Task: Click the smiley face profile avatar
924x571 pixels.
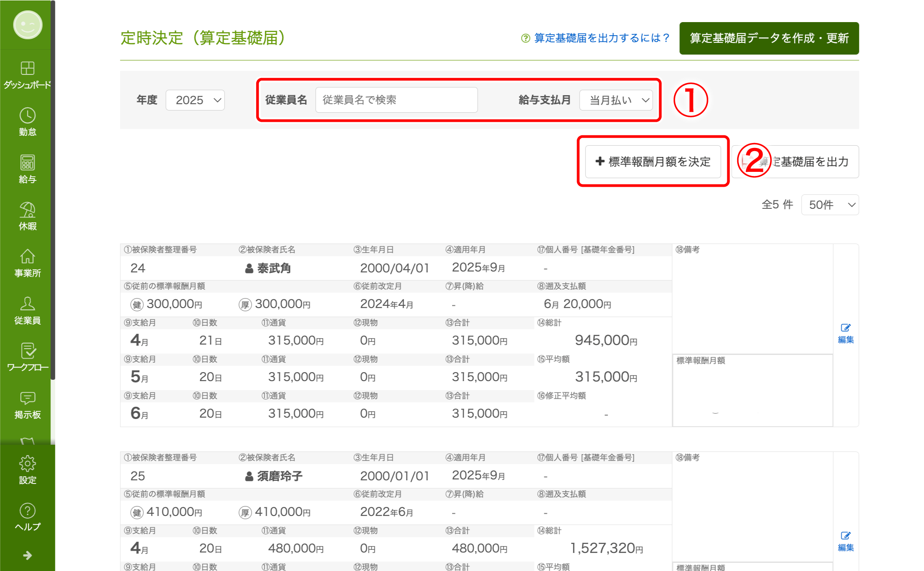Action: [28, 25]
